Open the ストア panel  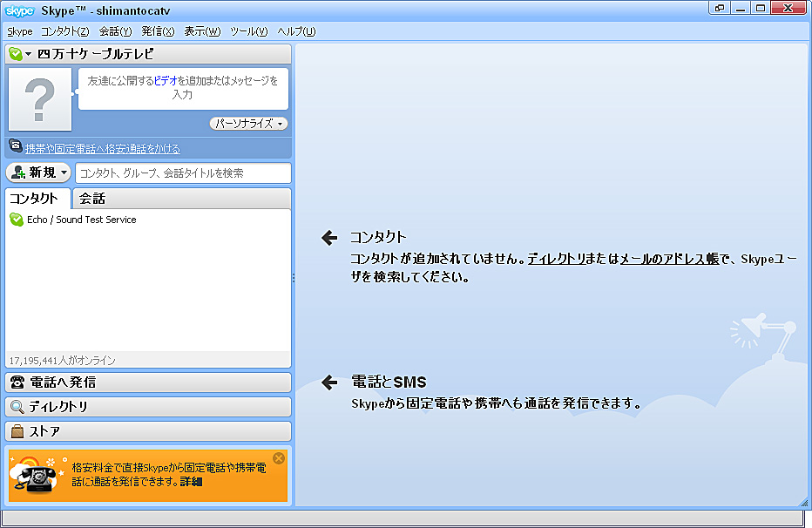[x=148, y=431]
